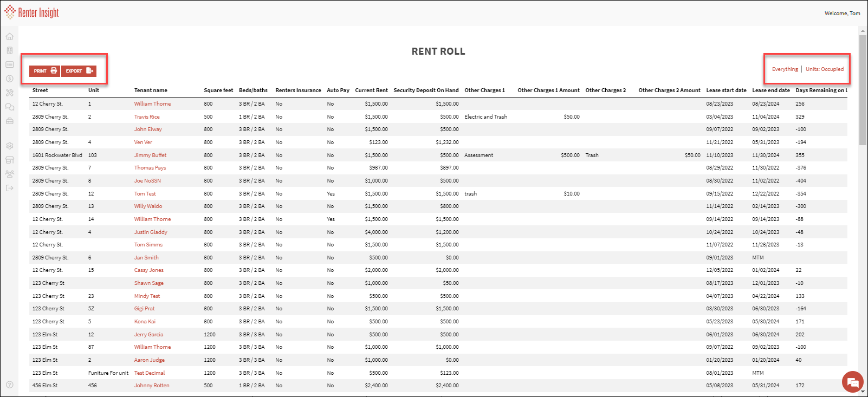Screen dimensions: 868x397
Task: Open the Properties building sidebar icon
Action: (x=10, y=50)
